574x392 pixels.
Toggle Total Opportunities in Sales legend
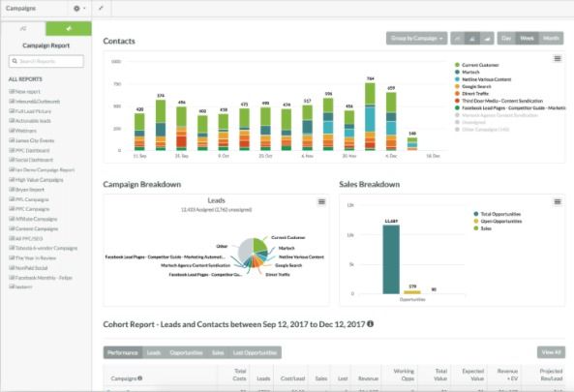(x=498, y=214)
